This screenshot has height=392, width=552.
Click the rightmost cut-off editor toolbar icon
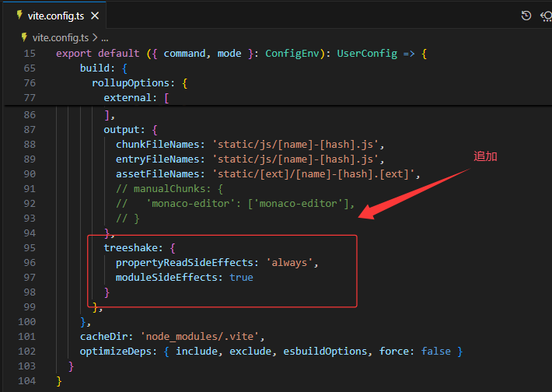point(546,16)
